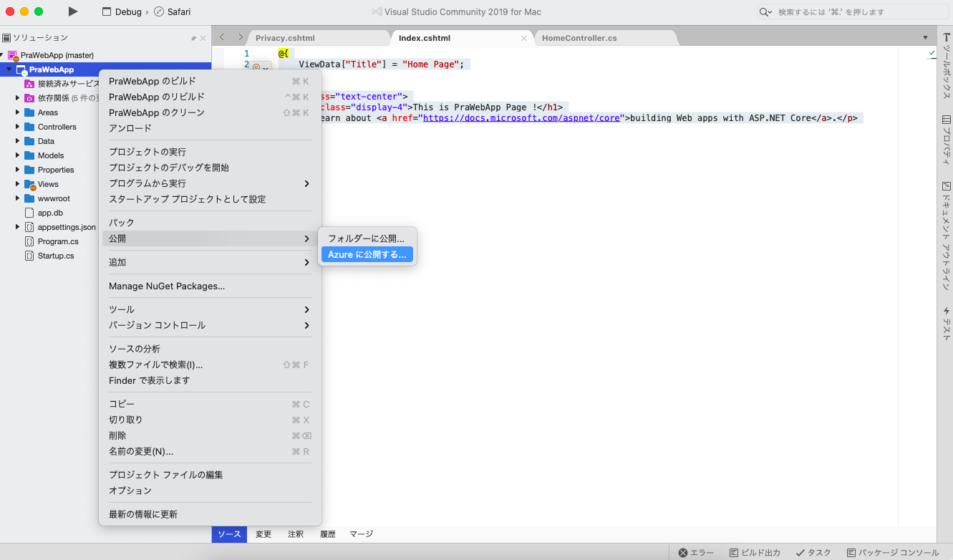Expand the Areas folder
The image size is (953, 560).
[x=18, y=112]
